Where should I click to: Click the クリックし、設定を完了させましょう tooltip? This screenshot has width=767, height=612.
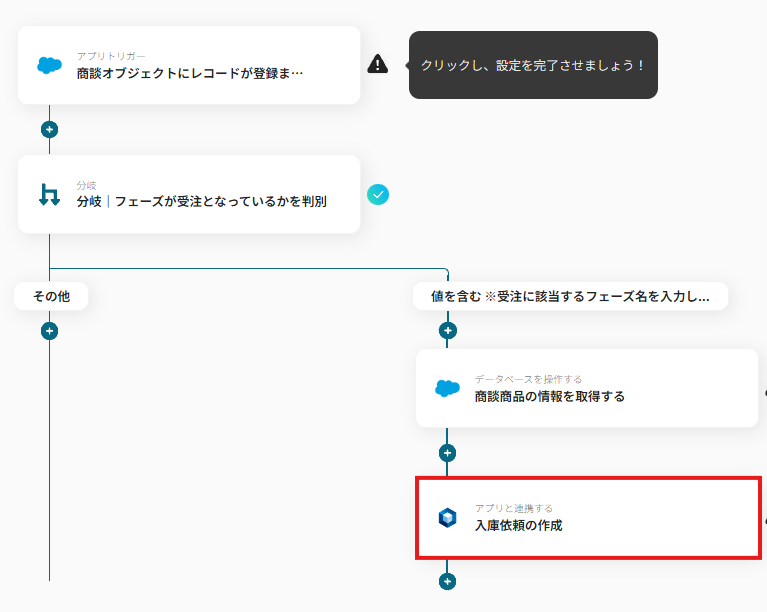533,65
